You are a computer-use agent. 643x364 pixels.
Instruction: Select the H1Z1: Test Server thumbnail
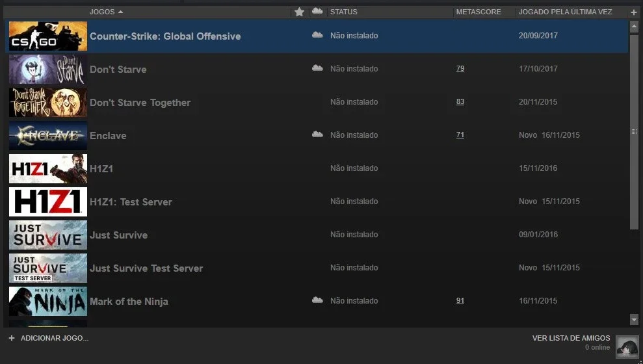[x=48, y=201]
